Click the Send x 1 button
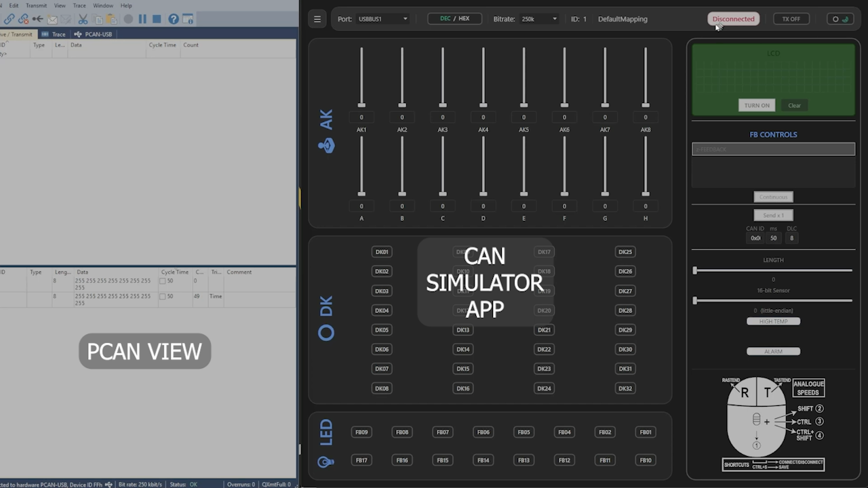 coord(773,216)
